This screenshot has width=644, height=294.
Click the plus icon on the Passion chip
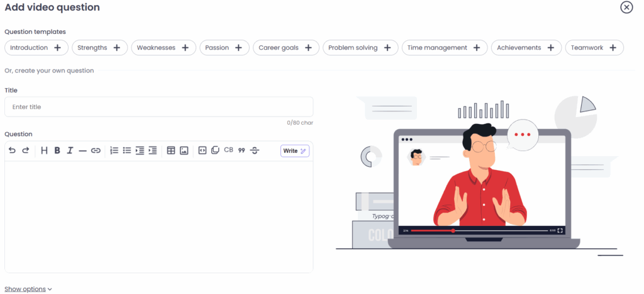(x=238, y=48)
